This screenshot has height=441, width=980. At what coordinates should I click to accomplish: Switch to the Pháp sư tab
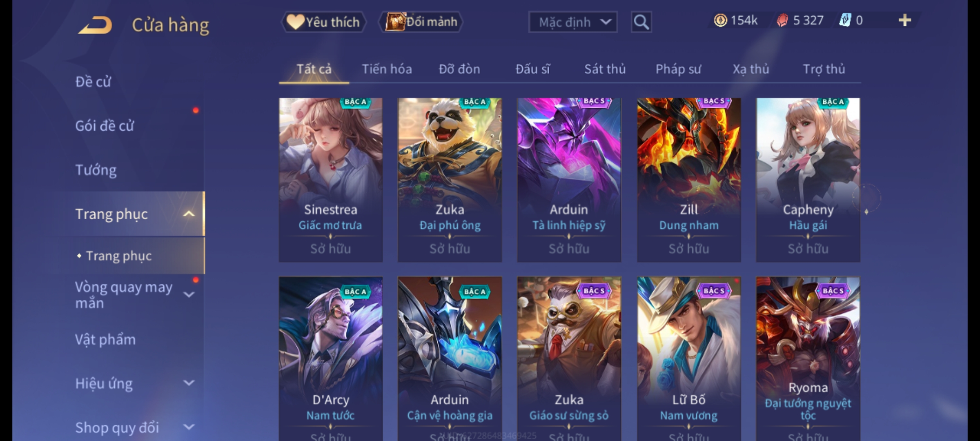coord(678,69)
